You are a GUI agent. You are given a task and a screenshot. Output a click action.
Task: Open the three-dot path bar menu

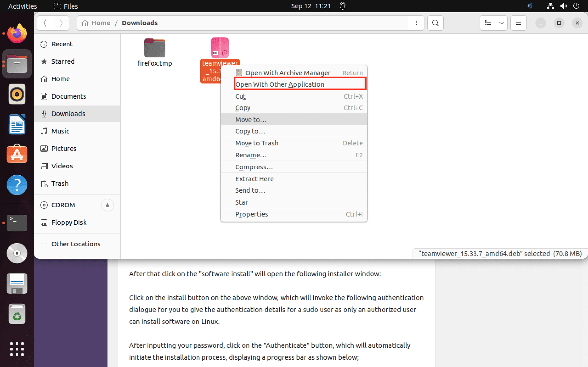coord(416,23)
